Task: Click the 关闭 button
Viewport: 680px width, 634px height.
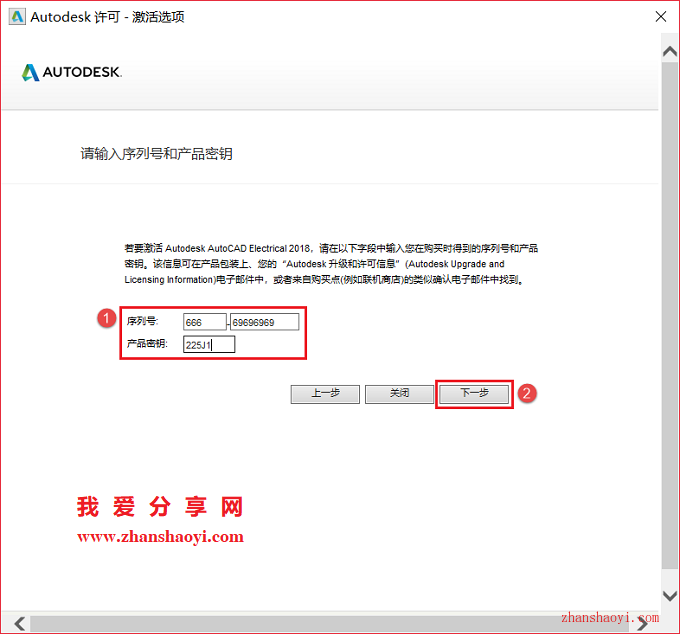Action: (x=399, y=394)
